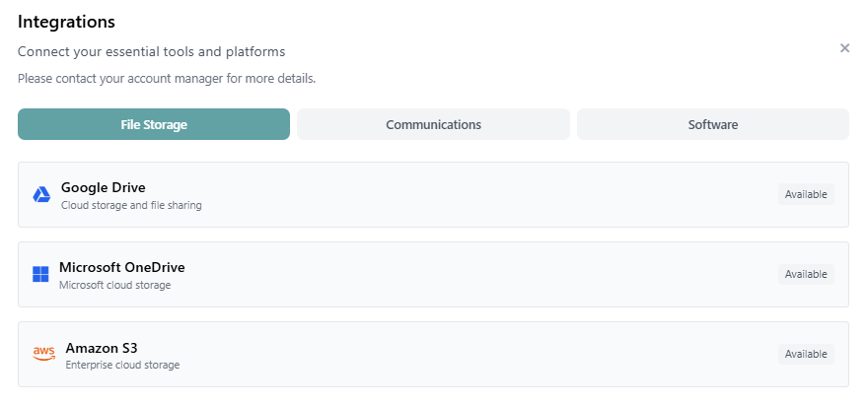Select the File Storage tab
Image resolution: width=868 pixels, height=406 pixels.
pos(154,124)
